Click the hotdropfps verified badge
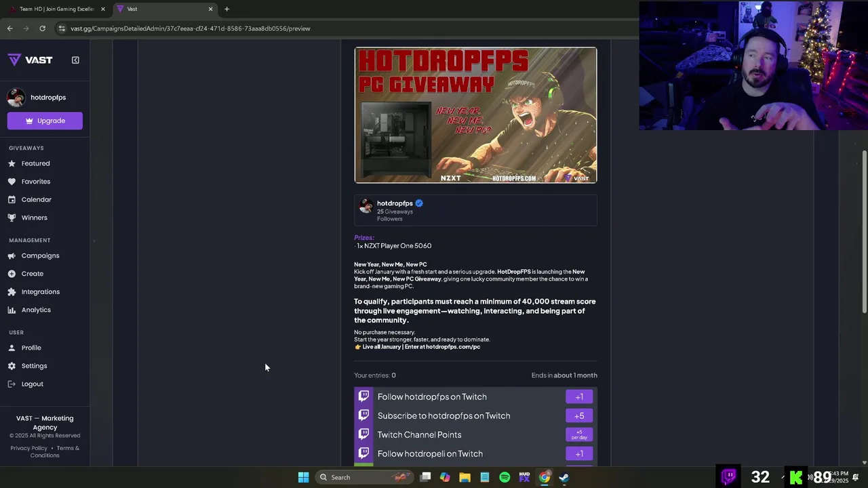The height and width of the screenshot is (488, 868). click(x=419, y=203)
